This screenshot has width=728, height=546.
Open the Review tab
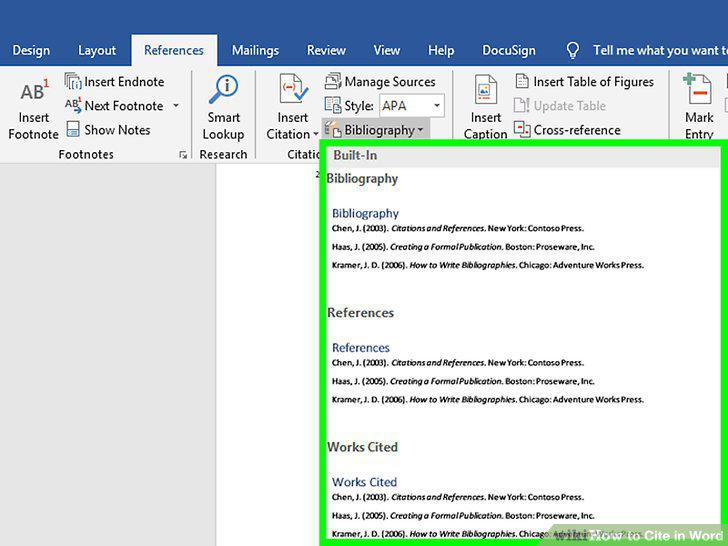coord(326,50)
